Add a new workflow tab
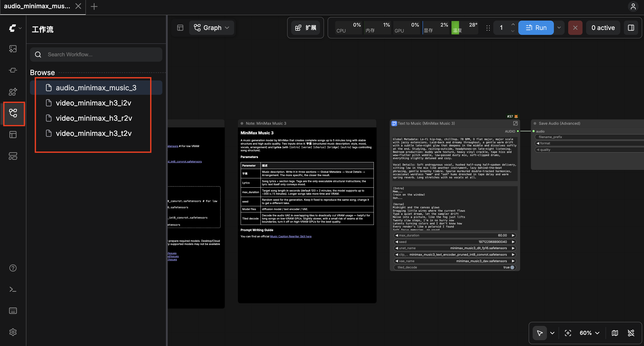The height and width of the screenshot is (346, 644). [94, 6]
